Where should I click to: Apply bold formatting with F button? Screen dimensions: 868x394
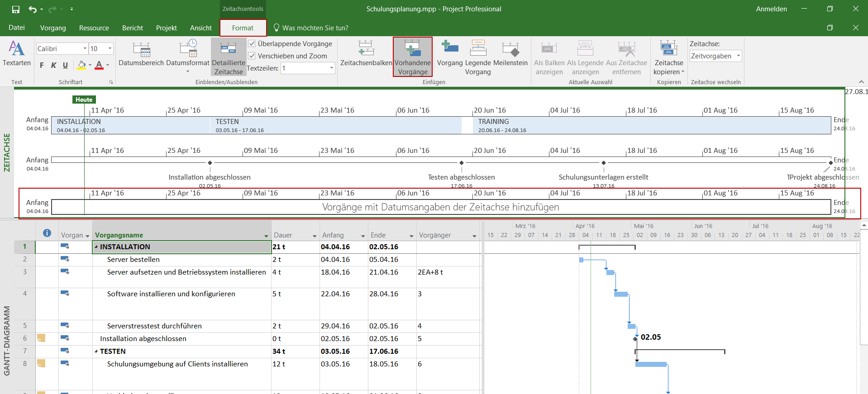click(x=42, y=65)
